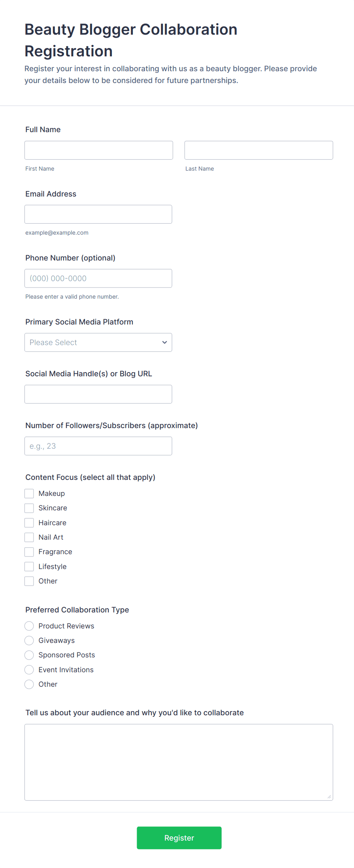The height and width of the screenshot is (868, 354).
Task: Enable the Skincare checkbox
Action: pyautogui.click(x=29, y=508)
